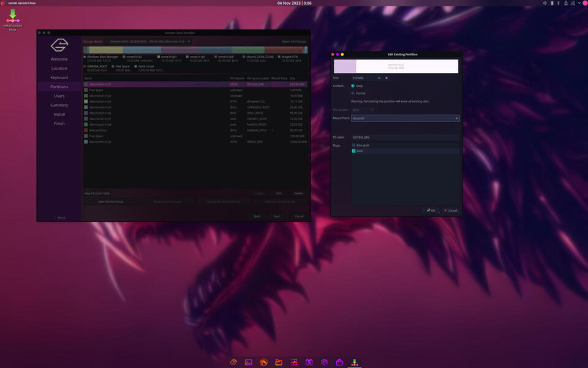This screenshot has height=368, width=588.
Task: Open the volume indicator in the system tray
Action: point(545,3)
